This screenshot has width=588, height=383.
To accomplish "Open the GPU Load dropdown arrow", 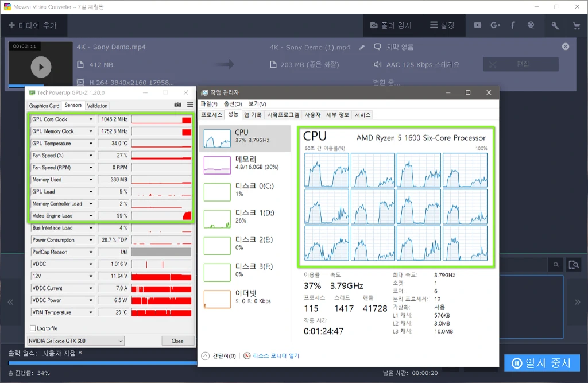I will click(x=91, y=192).
